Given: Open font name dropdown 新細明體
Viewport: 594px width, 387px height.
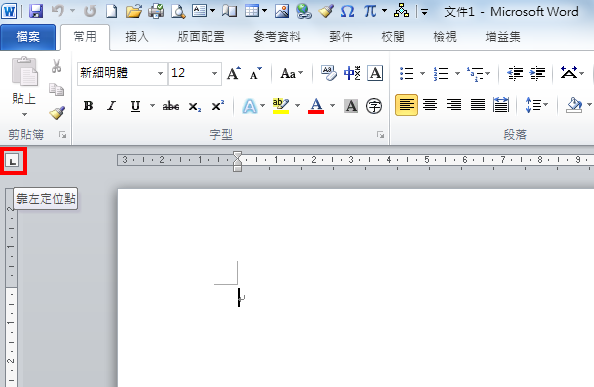Looking at the screenshot, I should (x=161, y=73).
